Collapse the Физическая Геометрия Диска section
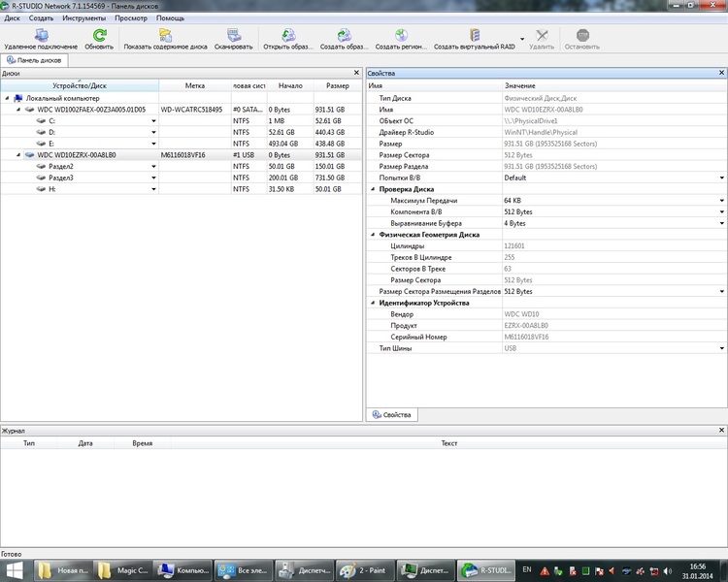This screenshot has height=582, width=728. [x=373, y=234]
